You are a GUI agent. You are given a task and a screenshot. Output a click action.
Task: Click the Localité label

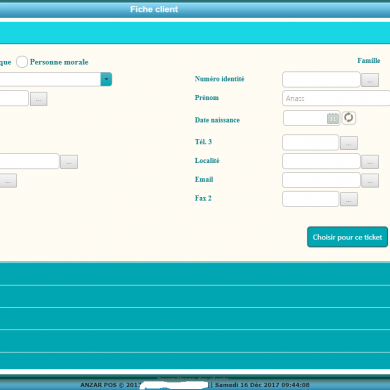207,161
